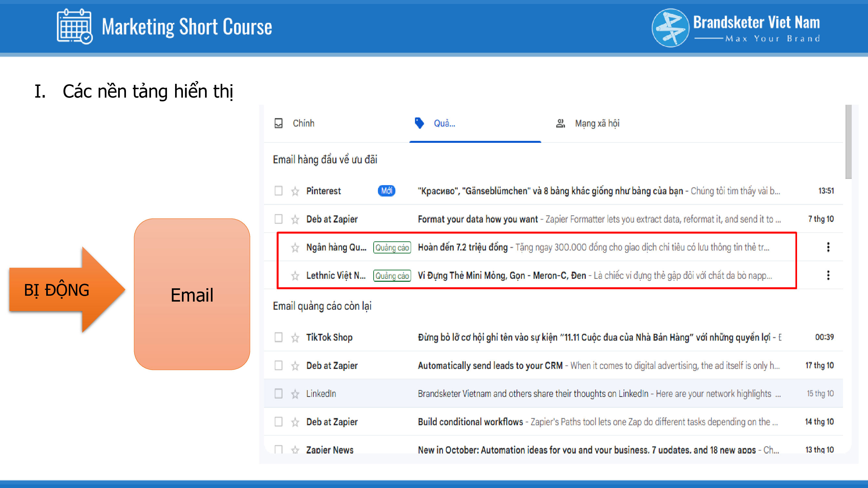Star the Format your data email
The image size is (868, 488).
point(295,219)
